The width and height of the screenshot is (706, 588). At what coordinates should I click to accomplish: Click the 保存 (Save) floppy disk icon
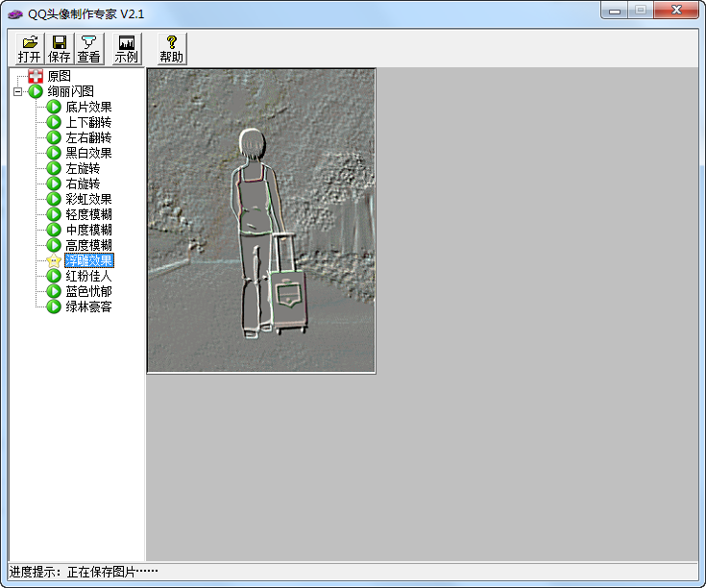(x=59, y=42)
